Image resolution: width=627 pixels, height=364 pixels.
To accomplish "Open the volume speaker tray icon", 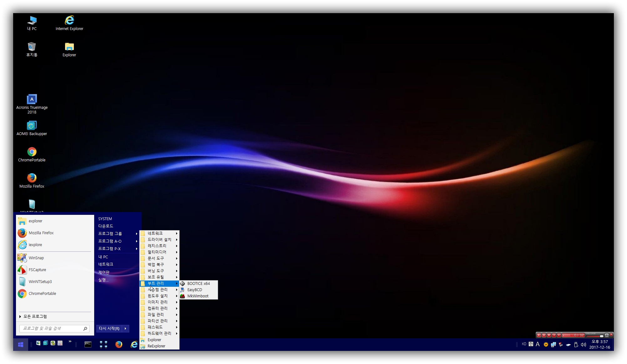I will point(584,345).
